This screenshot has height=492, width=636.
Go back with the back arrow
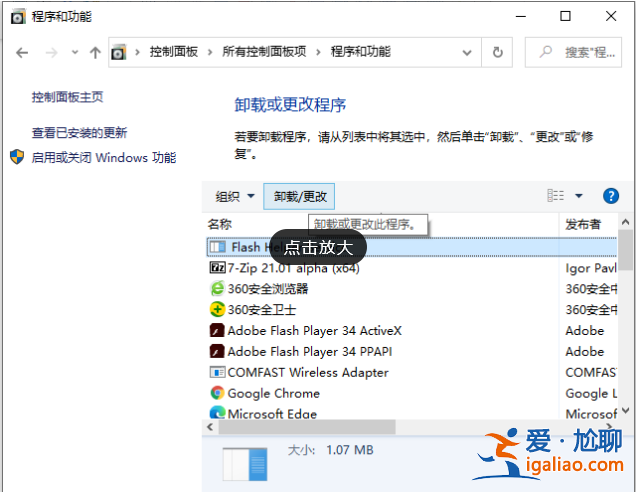tap(22, 53)
